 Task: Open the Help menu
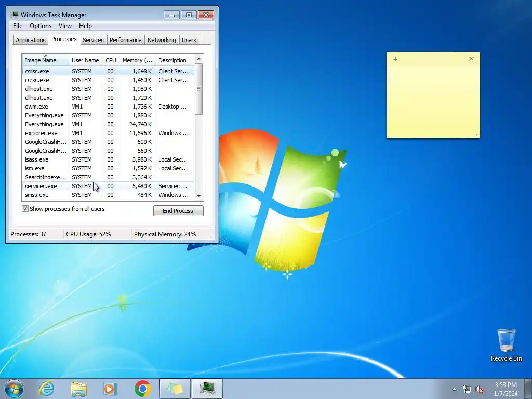[85, 26]
